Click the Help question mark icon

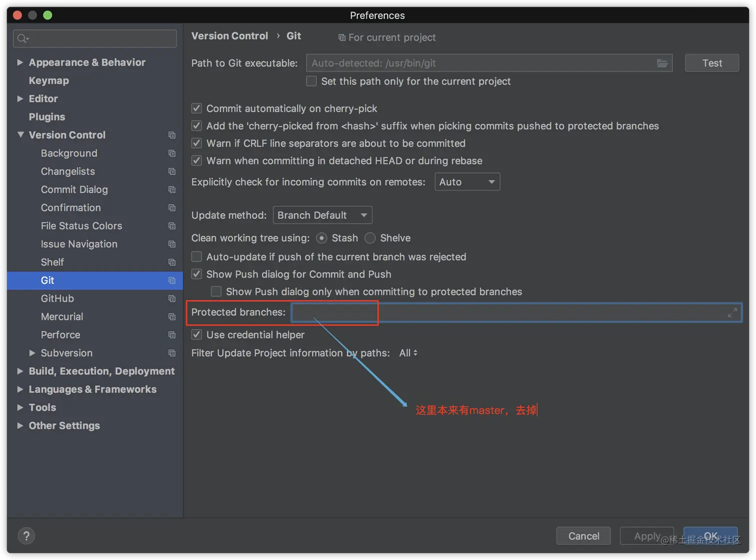click(26, 535)
